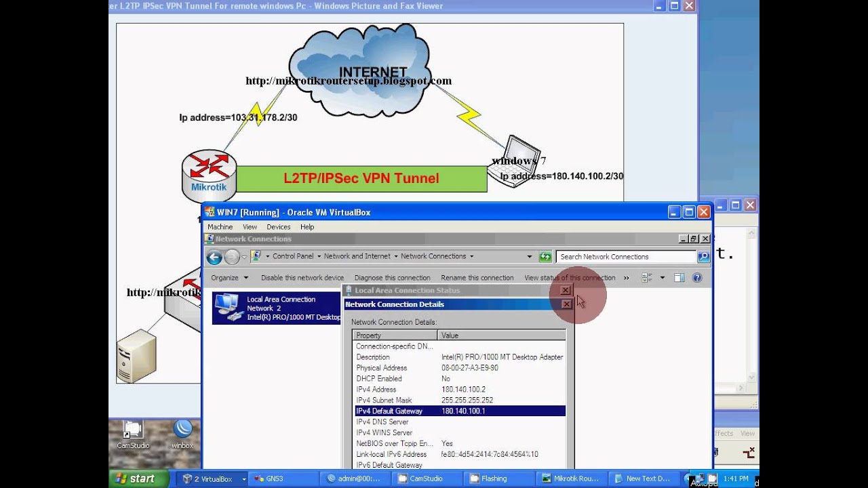The height and width of the screenshot is (488, 868).
Task: Click the Mikrotik router icon in the diagram
Action: (209, 175)
